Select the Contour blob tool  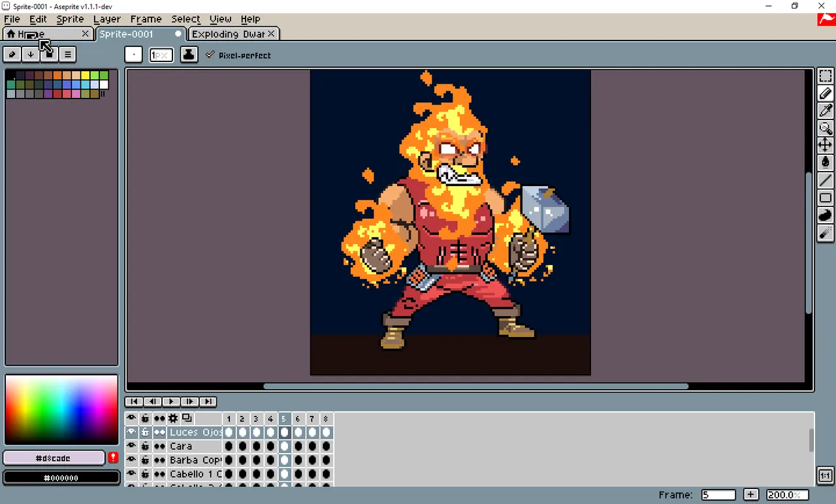[x=825, y=215]
